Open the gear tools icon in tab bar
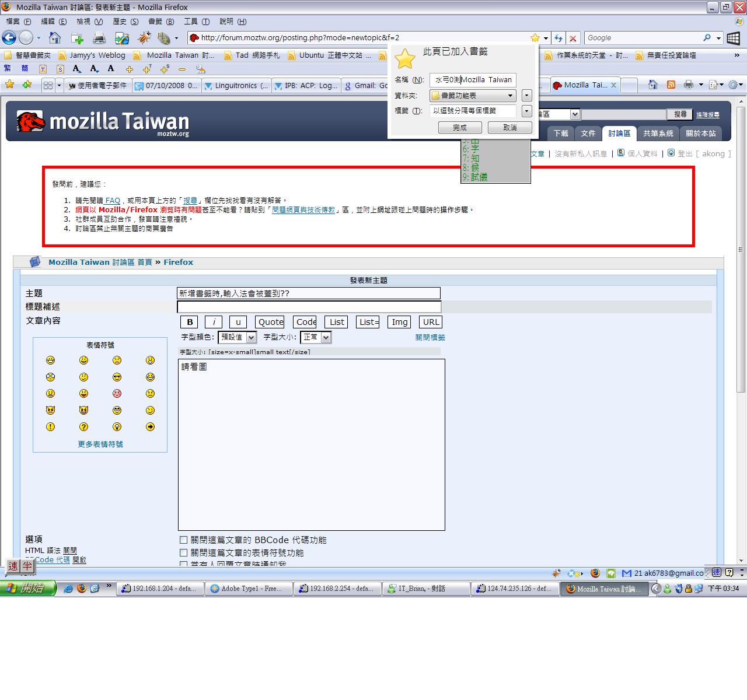 point(733,85)
